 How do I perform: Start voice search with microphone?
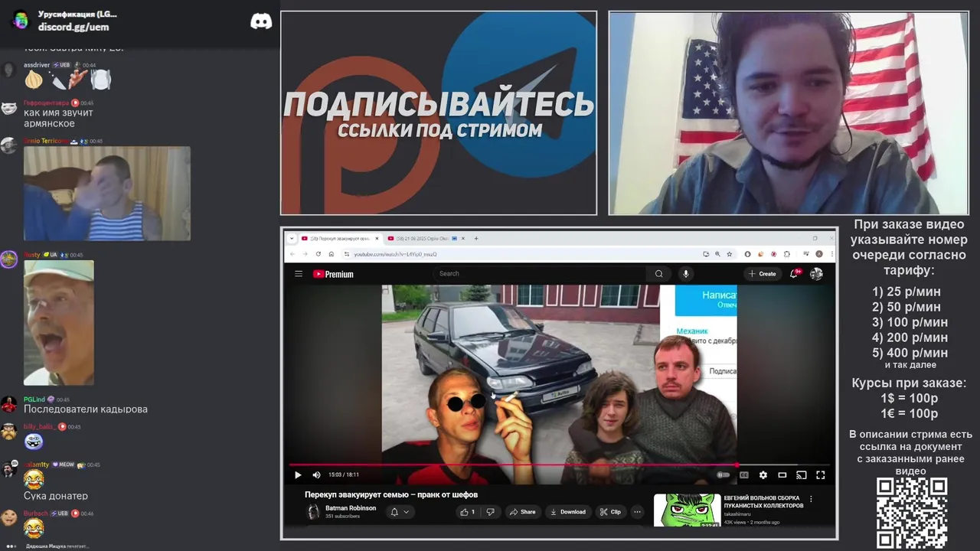coord(686,273)
